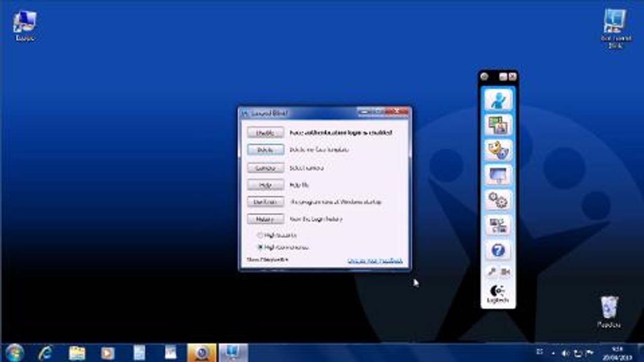Open the blue question mark help icon
644x362 pixels.
[x=498, y=250]
